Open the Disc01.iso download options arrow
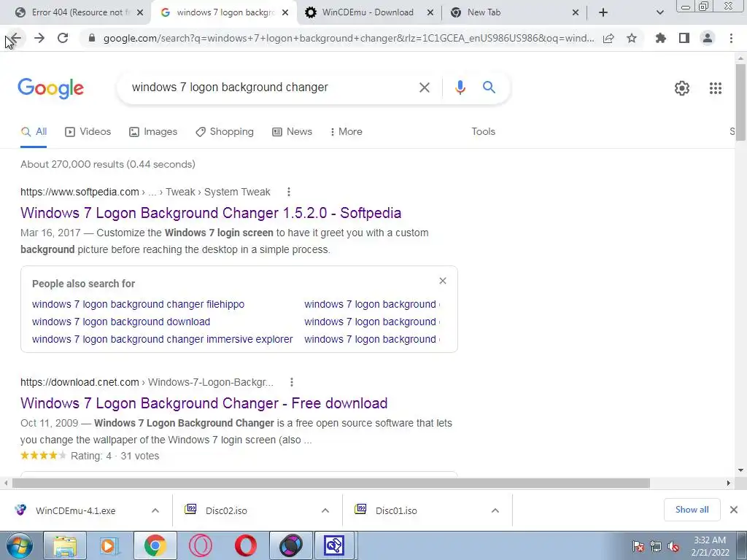Screen dimensions: 747x560 tap(495, 510)
